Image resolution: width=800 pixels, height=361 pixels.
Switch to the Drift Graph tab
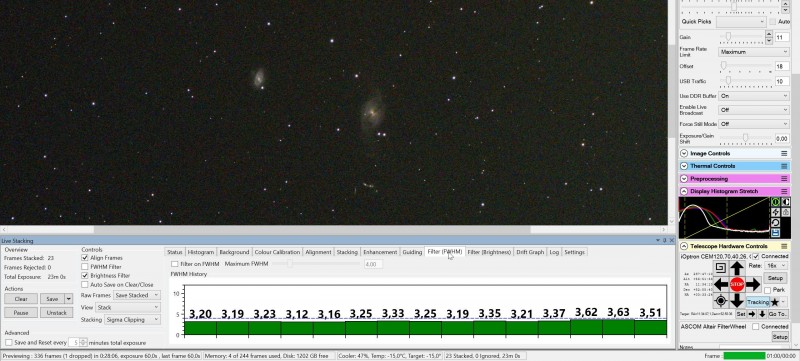point(530,252)
